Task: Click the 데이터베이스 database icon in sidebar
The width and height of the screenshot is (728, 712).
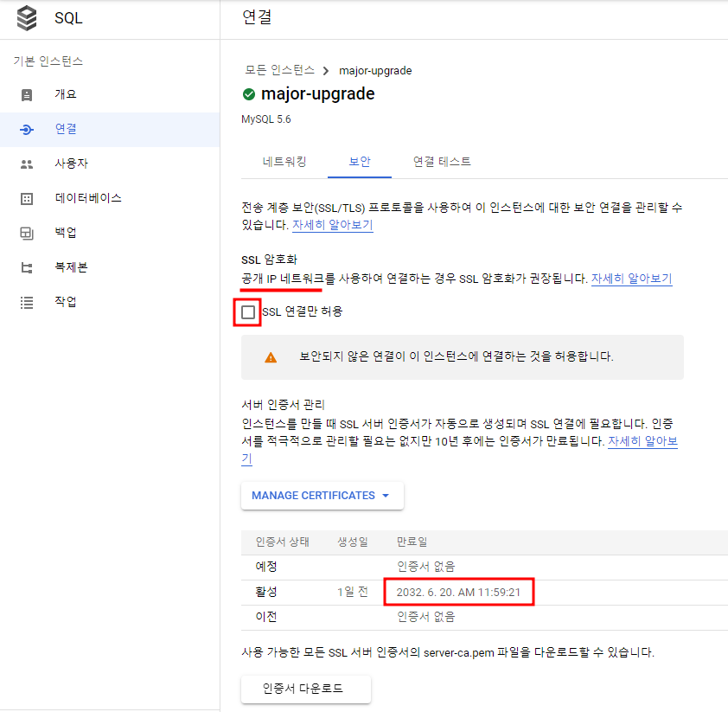Action: click(x=27, y=199)
